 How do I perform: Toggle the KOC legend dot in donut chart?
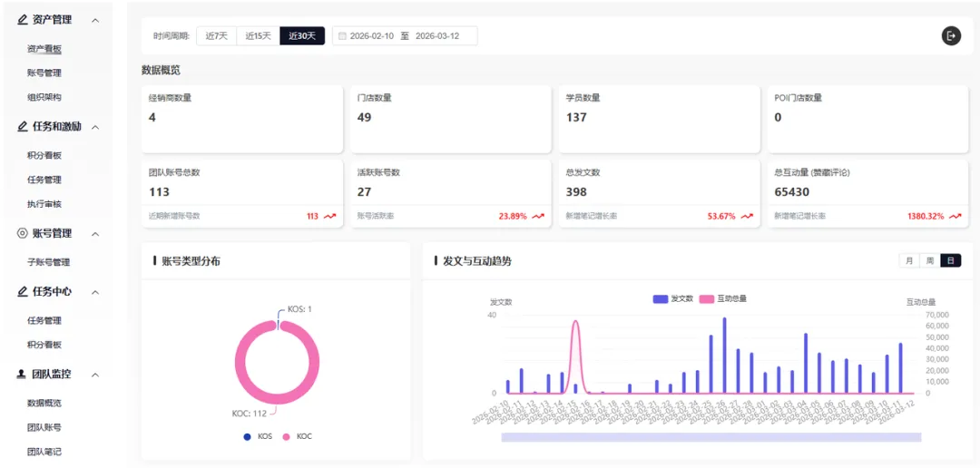[x=286, y=436]
